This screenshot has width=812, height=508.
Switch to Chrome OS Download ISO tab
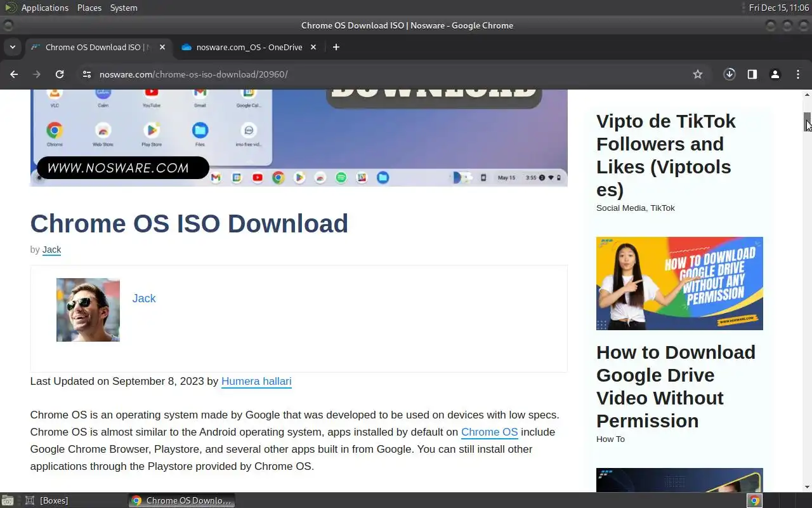pos(98,47)
